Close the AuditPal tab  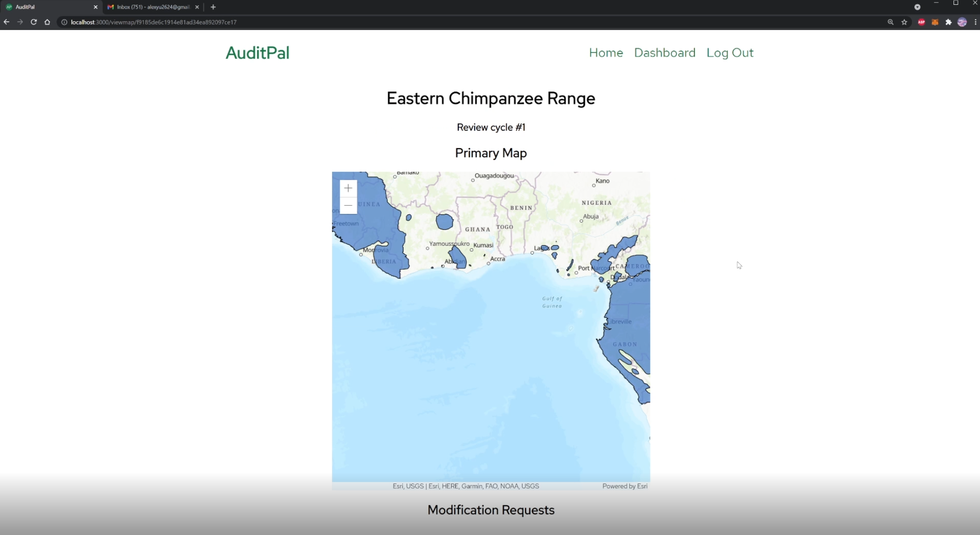click(x=96, y=7)
